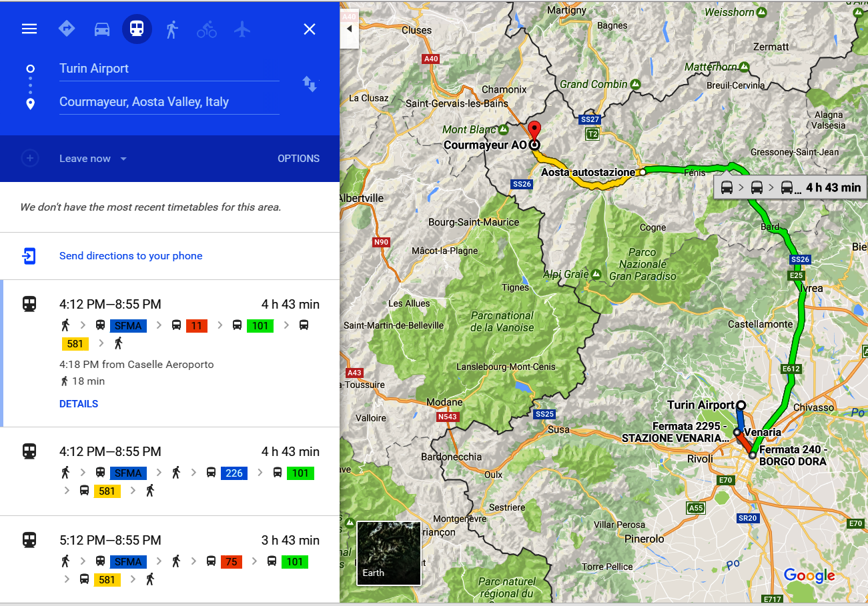Select the flights travel mode icon

pos(242,29)
